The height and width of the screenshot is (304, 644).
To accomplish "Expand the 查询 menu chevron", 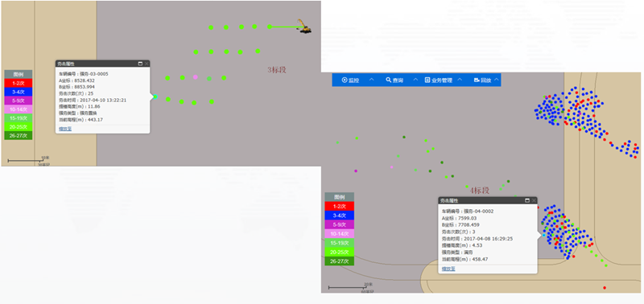I will point(415,80).
